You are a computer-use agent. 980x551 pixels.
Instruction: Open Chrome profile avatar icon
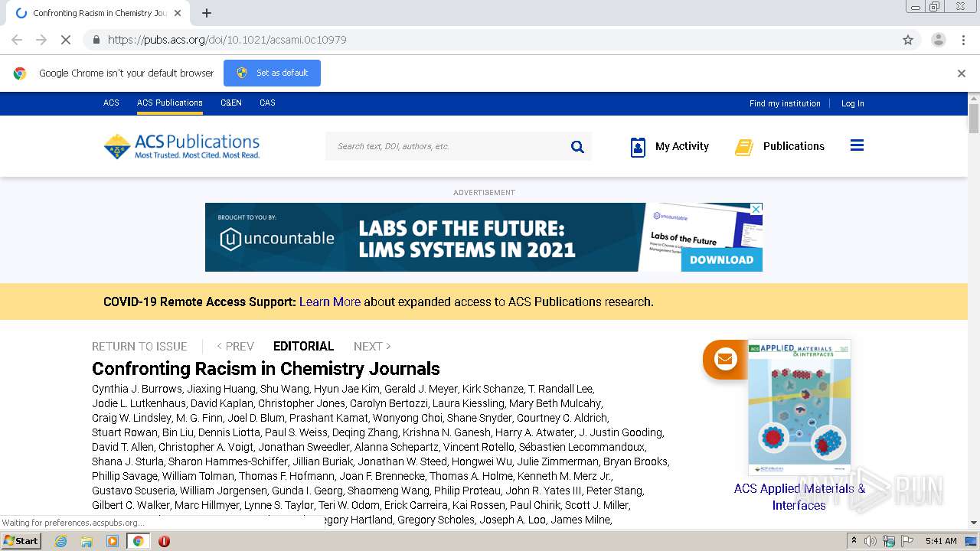(938, 40)
